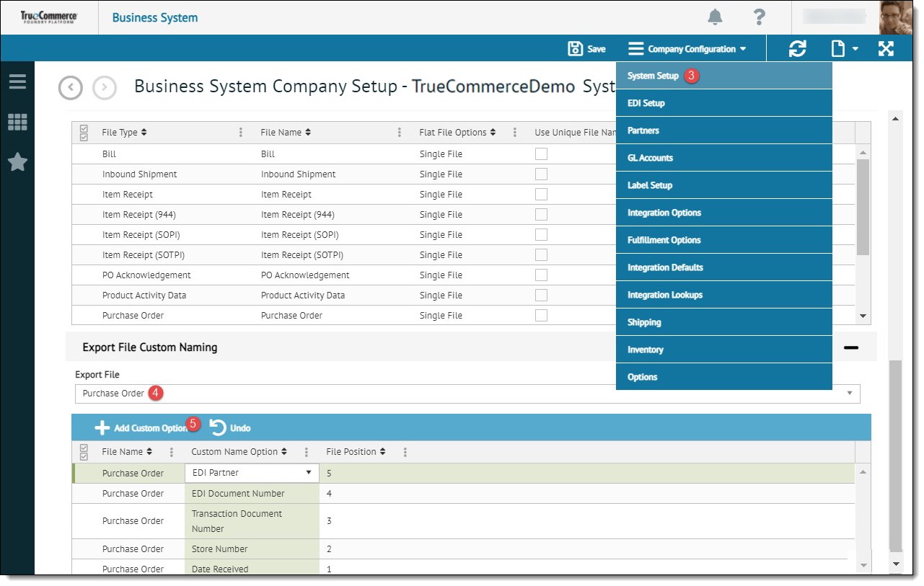
Task: Open the notifications bell
Action: pyautogui.click(x=715, y=17)
